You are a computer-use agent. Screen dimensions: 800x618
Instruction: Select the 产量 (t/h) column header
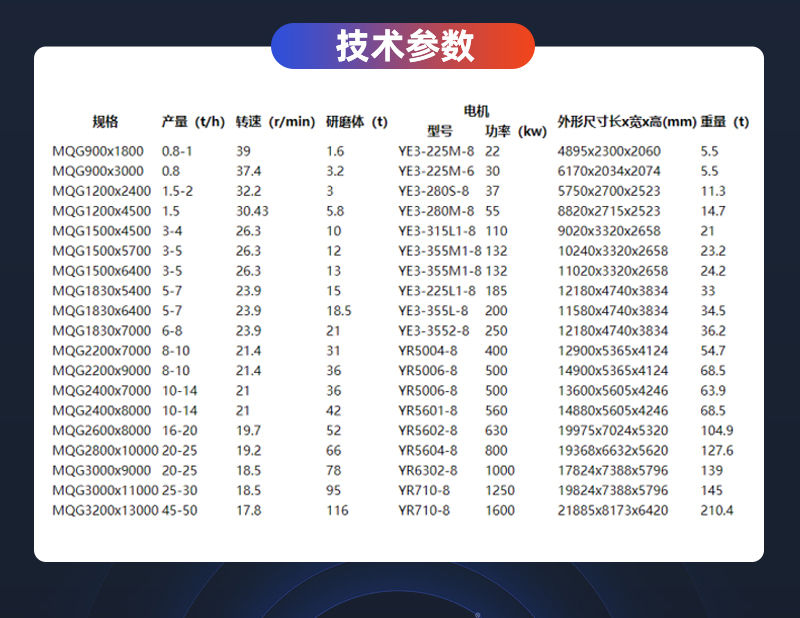[193, 122]
